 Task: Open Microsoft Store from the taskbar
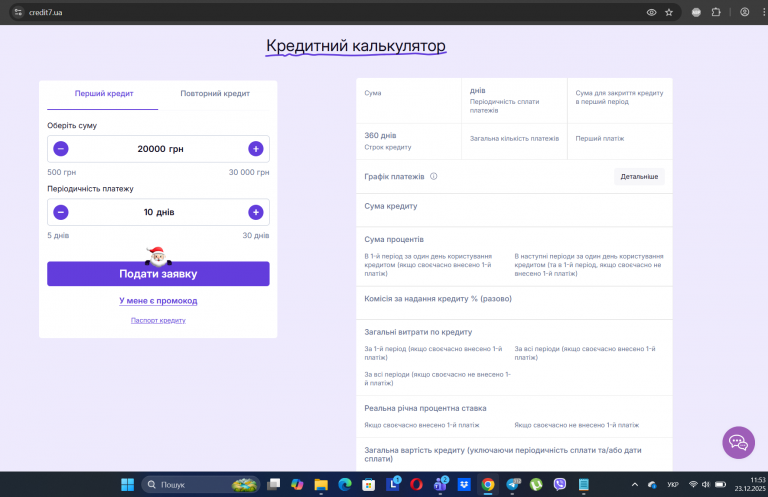pyautogui.click(x=368, y=485)
